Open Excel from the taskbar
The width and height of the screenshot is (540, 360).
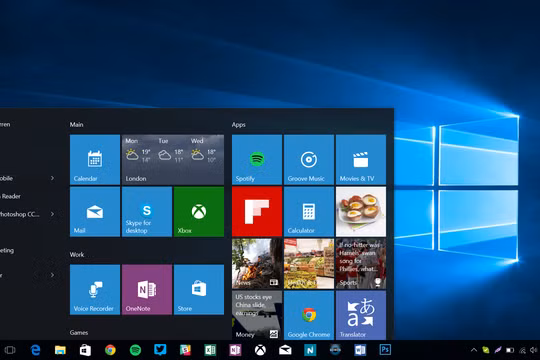pos(210,350)
